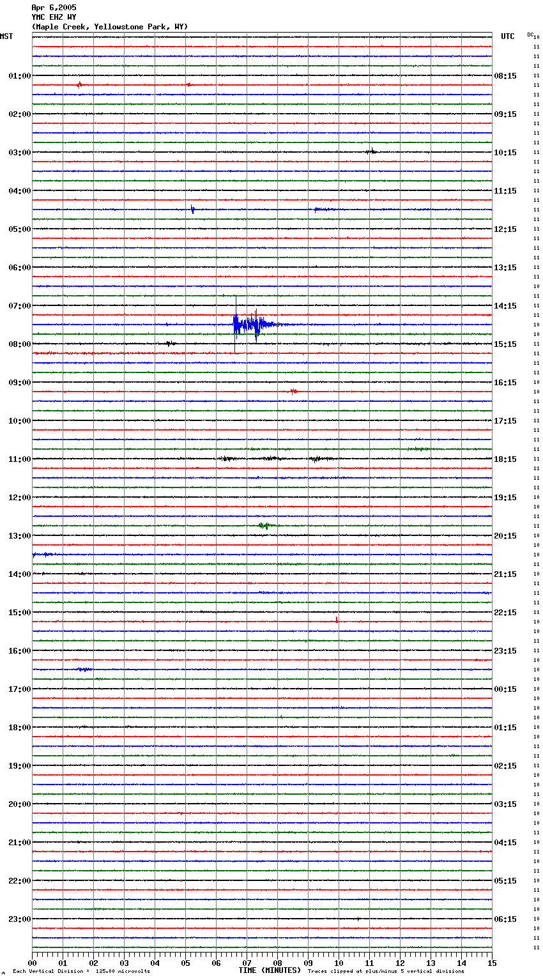Screen dimensions: 543x980
Task: Click 'Each Vertical Division = 125.00 microvolts' note
Action: [x=81, y=972]
